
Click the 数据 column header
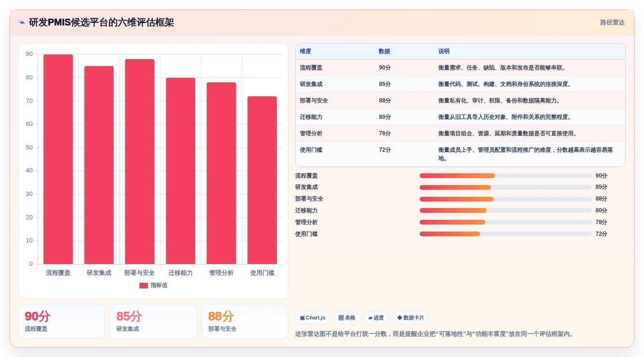pyautogui.click(x=384, y=52)
